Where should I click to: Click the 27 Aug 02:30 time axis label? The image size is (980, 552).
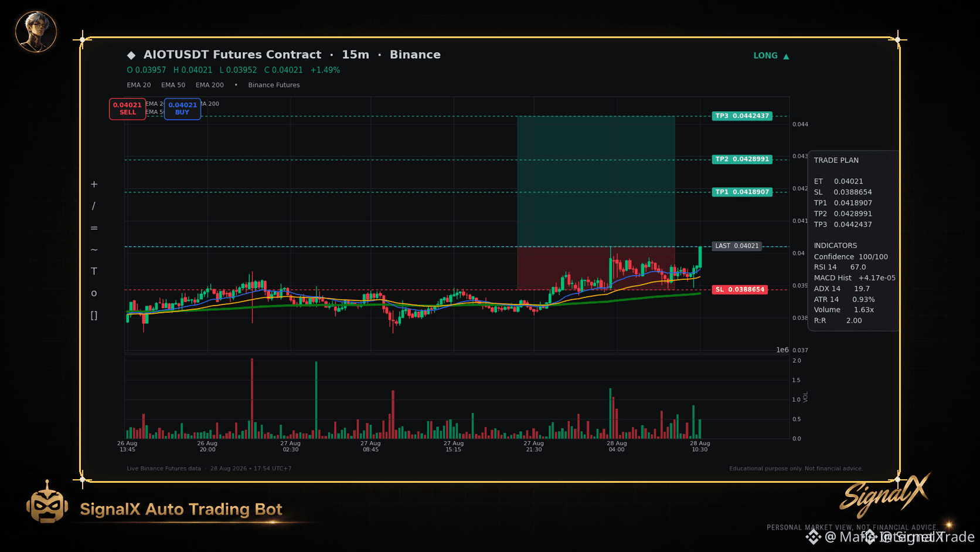point(291,446)
